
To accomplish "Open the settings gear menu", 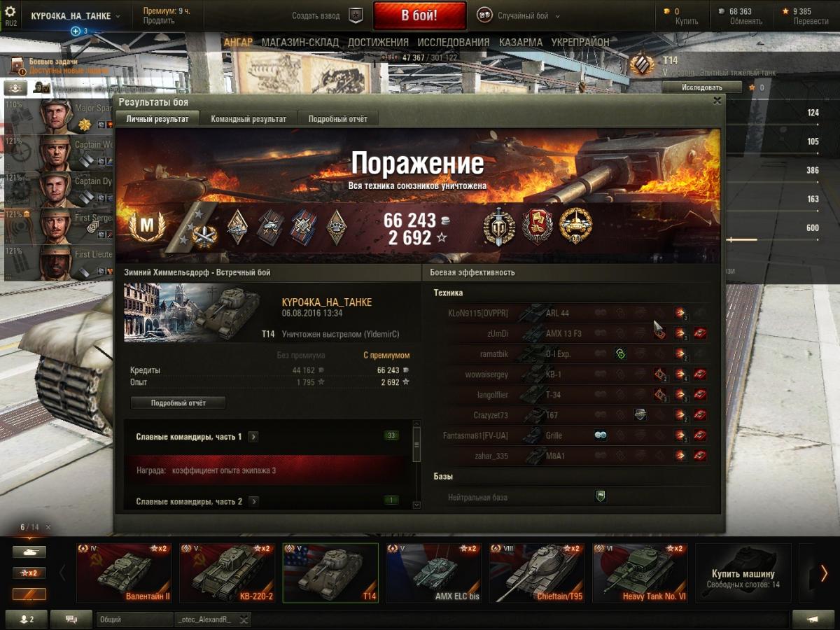I will pyautogui.click(x=10, y=12).
